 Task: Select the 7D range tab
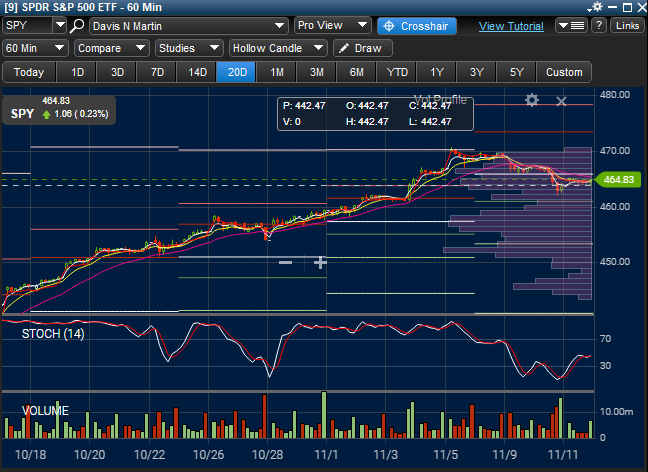157,72
